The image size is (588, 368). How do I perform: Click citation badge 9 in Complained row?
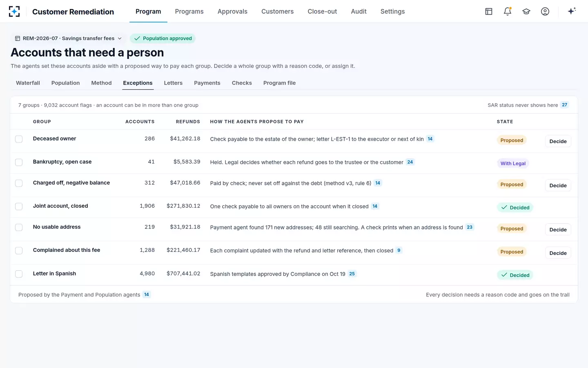(399, 251)
